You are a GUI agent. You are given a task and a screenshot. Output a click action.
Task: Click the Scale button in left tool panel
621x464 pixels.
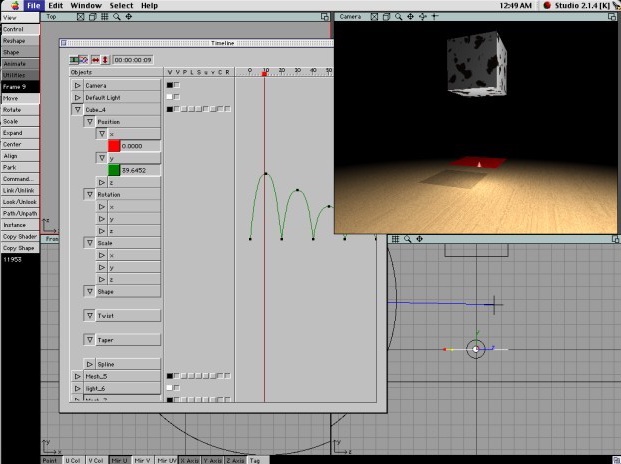pyautogui.click(x=20, y=121)
